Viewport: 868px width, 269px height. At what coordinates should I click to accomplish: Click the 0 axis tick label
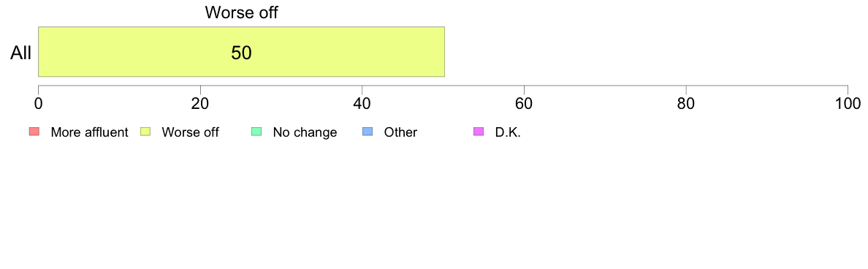38,104
